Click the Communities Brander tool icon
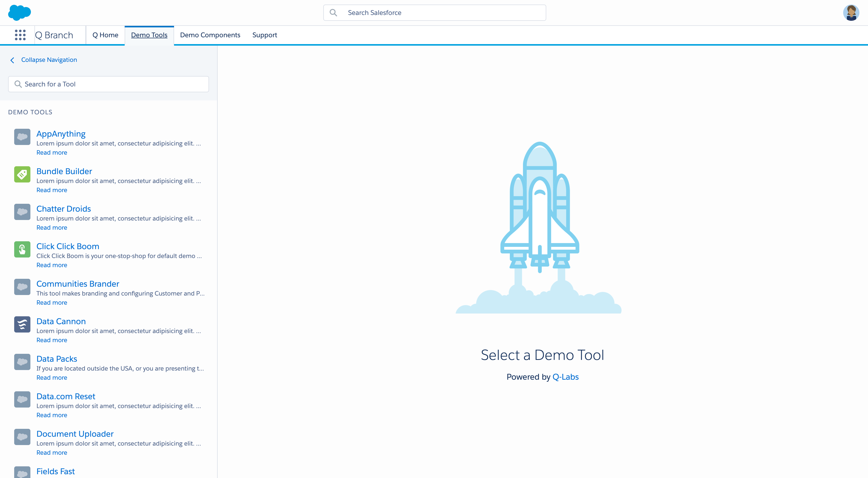 click(22, 287)
